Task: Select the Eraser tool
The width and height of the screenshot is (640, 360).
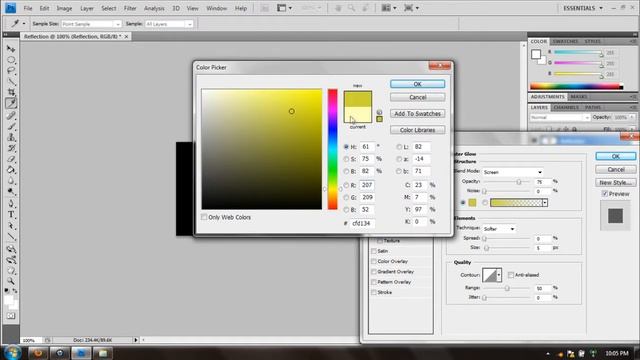Action: [x=11, y=159]
